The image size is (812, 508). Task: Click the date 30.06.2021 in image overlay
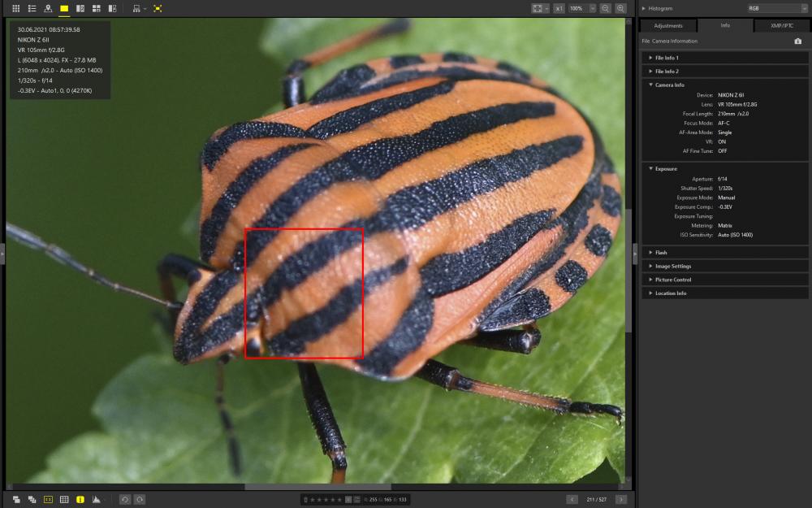pos(32,29)
